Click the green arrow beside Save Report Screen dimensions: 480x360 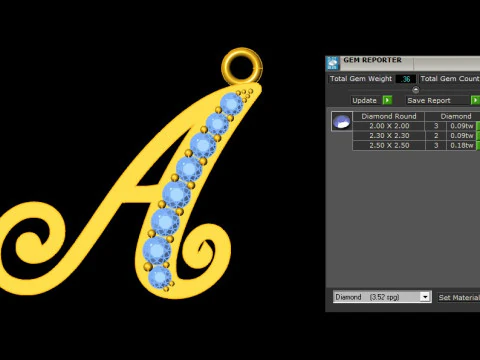[x=475, y=100]
